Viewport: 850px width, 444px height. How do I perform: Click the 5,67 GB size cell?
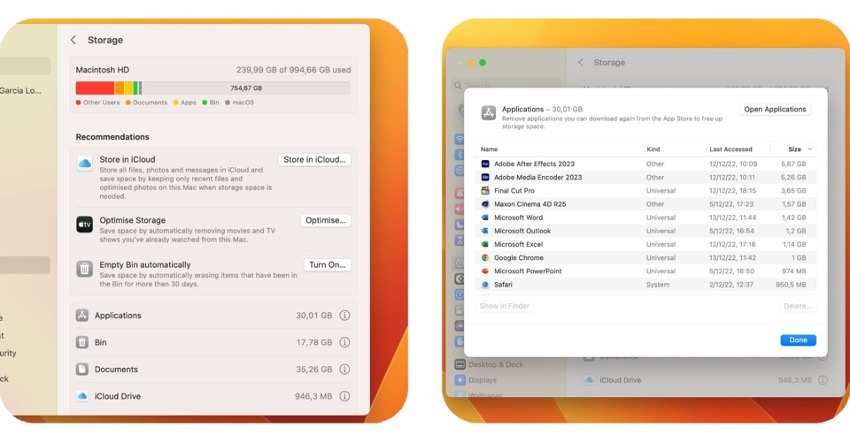[x=794, y=164]
